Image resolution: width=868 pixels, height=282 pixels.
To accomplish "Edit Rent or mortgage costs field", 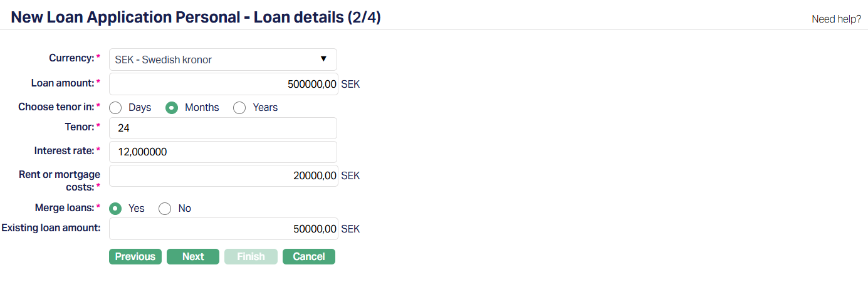I will (x=223, y=176).
